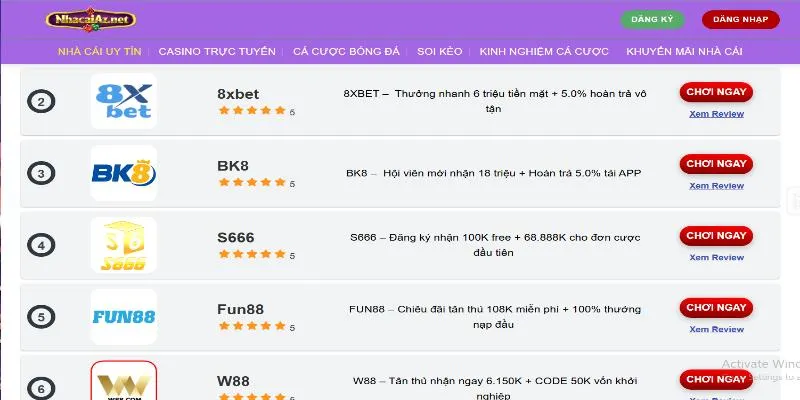
Task: Select the S666 golden cube logo
Action: (x=124, y=245)
